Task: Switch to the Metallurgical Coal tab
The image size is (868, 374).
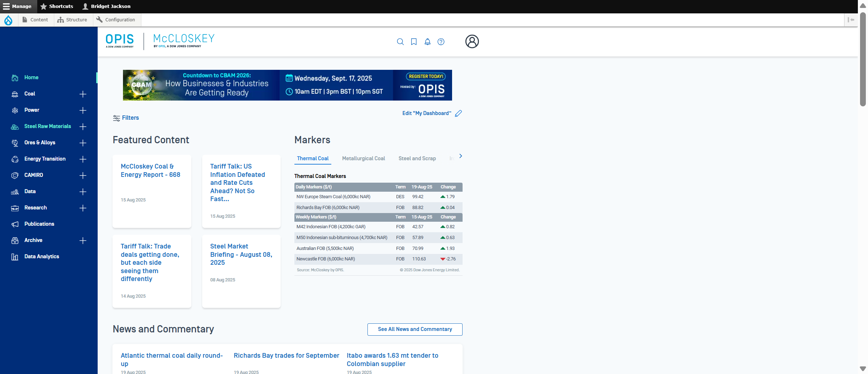Action: [363, 158]
